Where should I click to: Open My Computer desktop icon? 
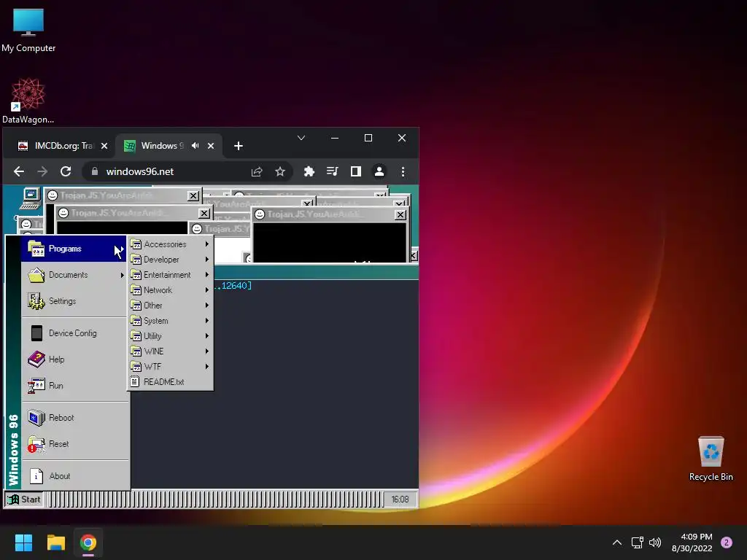(28, 30)
